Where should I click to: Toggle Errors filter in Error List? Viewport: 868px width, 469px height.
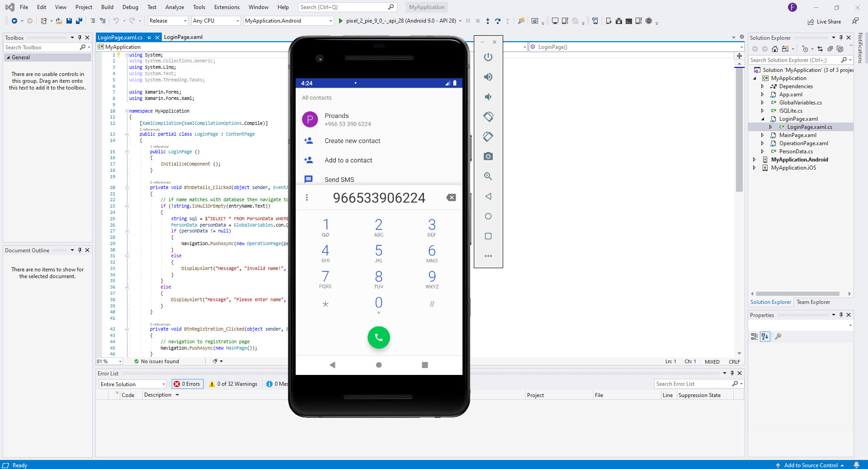coord(188,384)
